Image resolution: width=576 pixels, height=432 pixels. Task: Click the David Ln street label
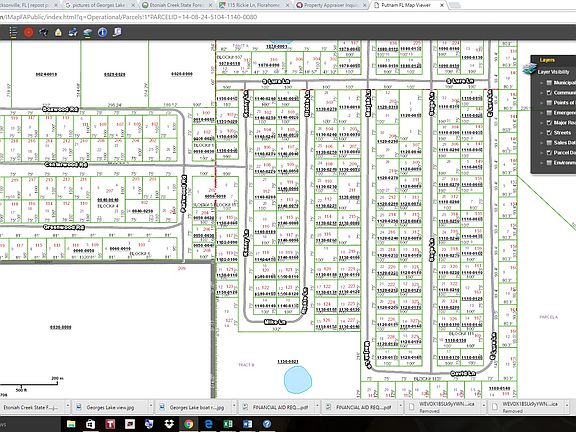[x=463, y=373]
